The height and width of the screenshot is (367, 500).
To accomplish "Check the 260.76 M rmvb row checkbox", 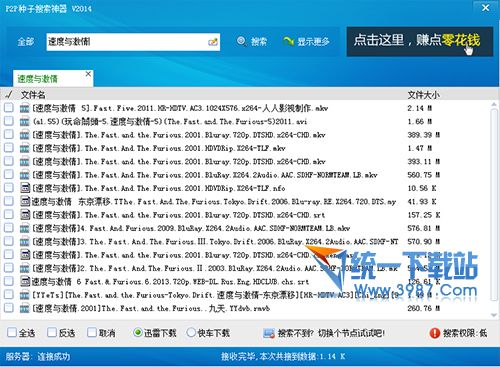I will pyautogui.click(x=9, y=308).
